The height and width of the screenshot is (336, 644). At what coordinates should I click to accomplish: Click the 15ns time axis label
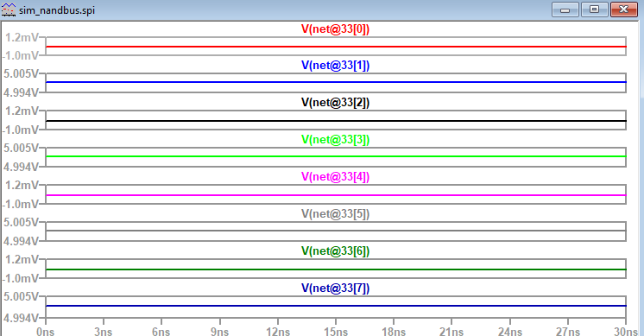336,331
